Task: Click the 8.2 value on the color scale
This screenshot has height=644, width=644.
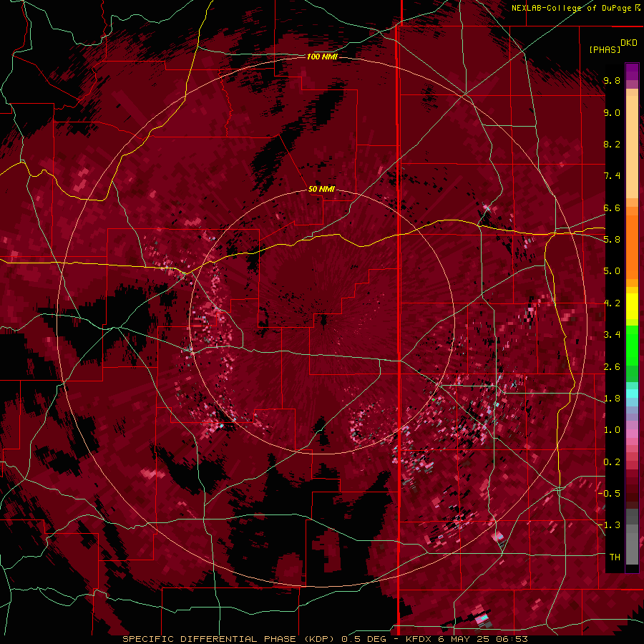Action: (612, 144)
